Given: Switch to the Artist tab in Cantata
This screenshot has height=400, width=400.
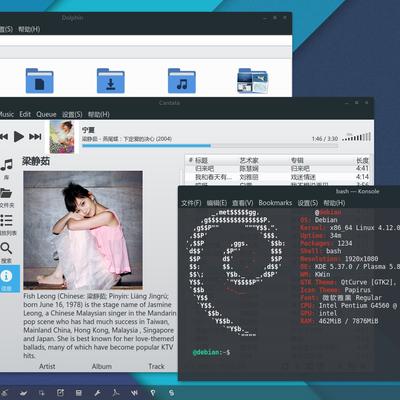Looking at the screenshot, I should (47, 366).
